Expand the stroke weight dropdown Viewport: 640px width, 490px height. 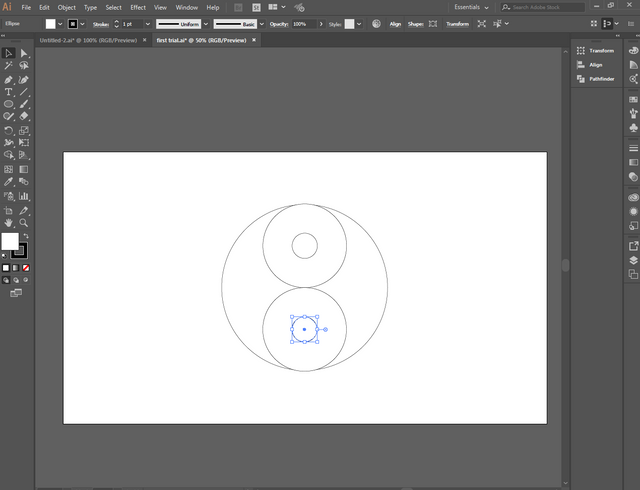click(149, 23)
